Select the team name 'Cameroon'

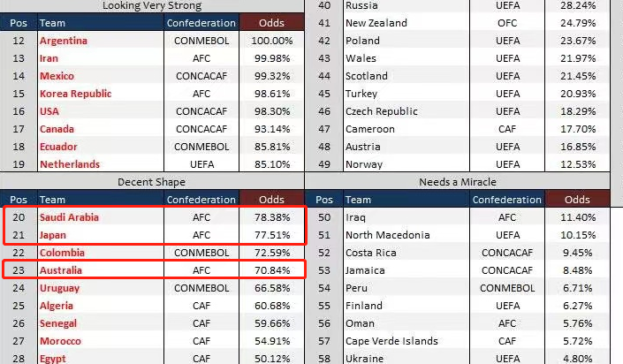point(370,129)
